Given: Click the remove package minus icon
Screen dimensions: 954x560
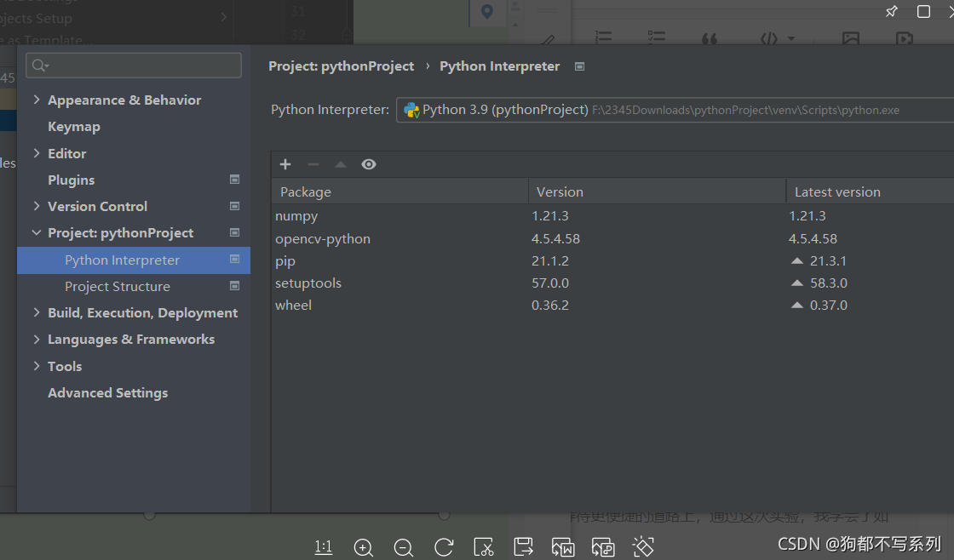Looking at the screenshot, I should [313, 164].
